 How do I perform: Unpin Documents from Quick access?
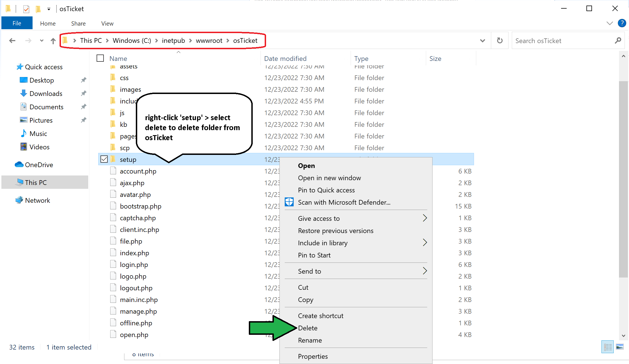83,107
